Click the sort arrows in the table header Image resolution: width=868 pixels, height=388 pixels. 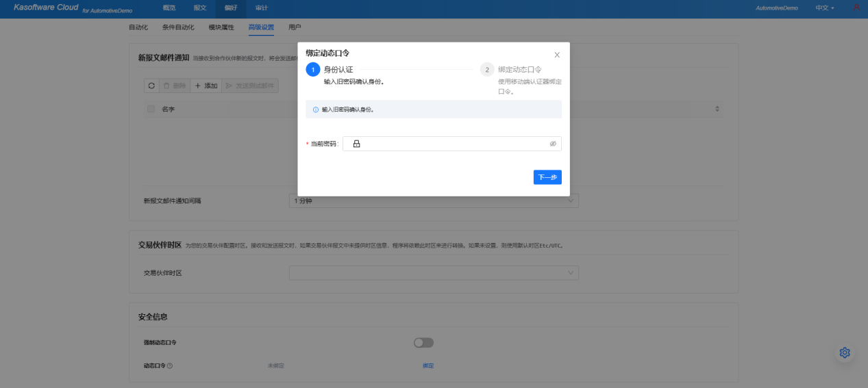717,109
